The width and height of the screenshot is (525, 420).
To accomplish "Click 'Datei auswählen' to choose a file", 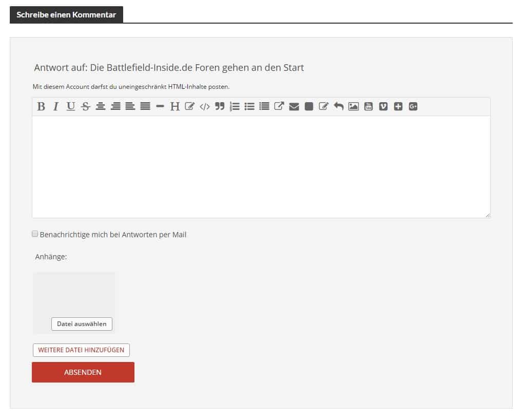I will [82, 324].
